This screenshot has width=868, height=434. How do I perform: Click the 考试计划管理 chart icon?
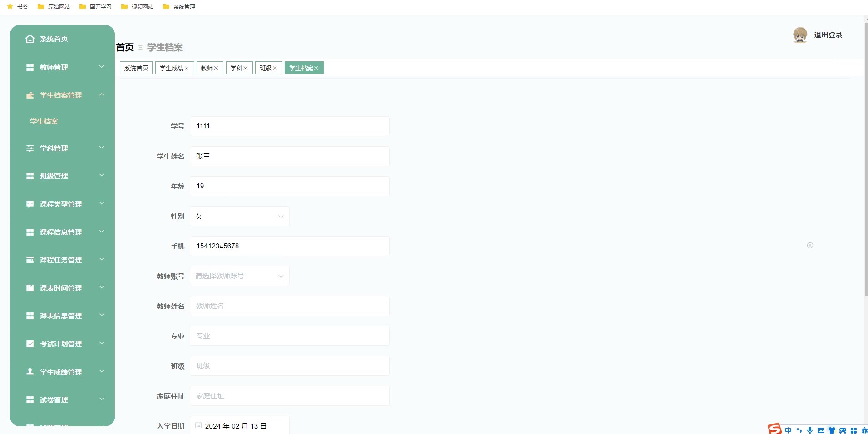[30, 344]
